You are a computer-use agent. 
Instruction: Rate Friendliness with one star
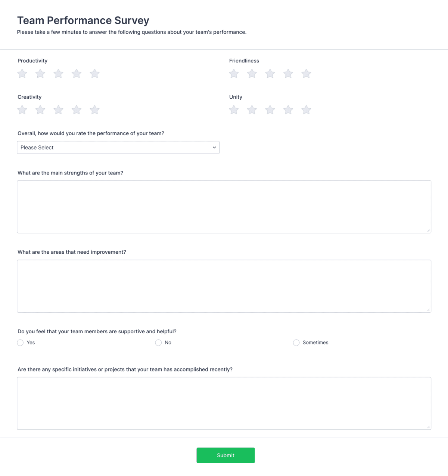(x=234, y=74)
